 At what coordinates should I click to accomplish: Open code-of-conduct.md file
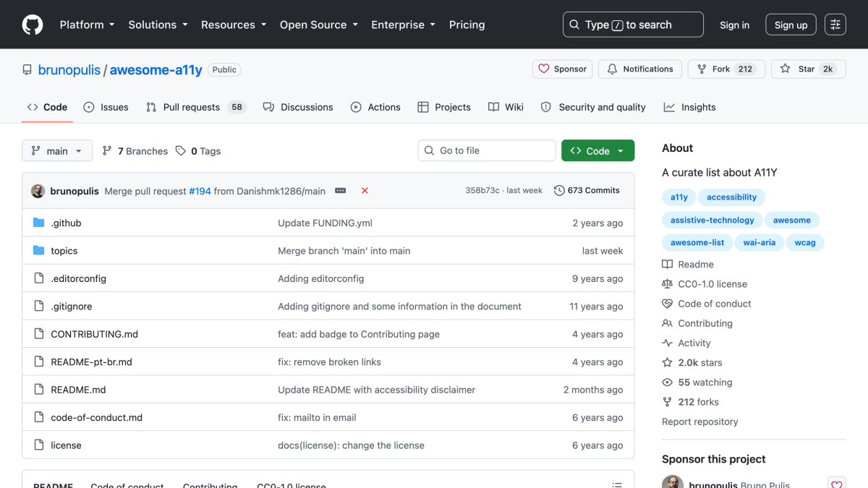click(96, 417)
